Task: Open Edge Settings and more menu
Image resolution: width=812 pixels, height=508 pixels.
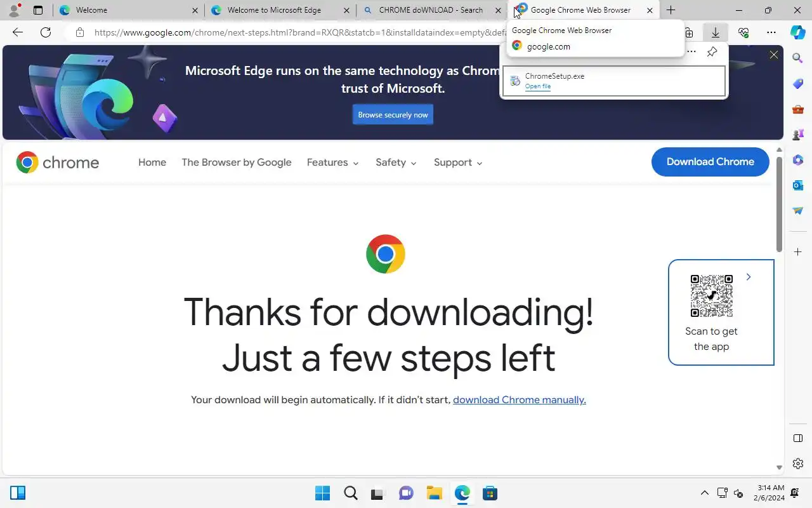Action: [771, 32]
